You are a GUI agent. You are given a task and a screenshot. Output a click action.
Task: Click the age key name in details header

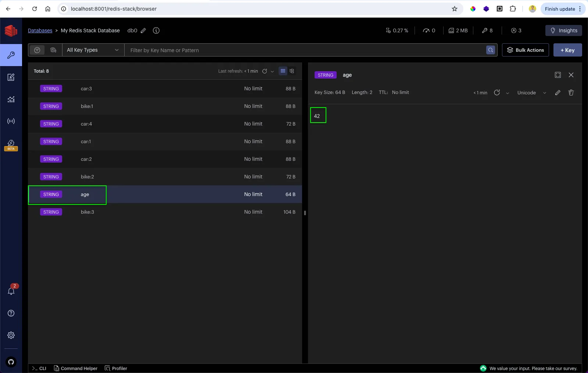coord(347,75)
